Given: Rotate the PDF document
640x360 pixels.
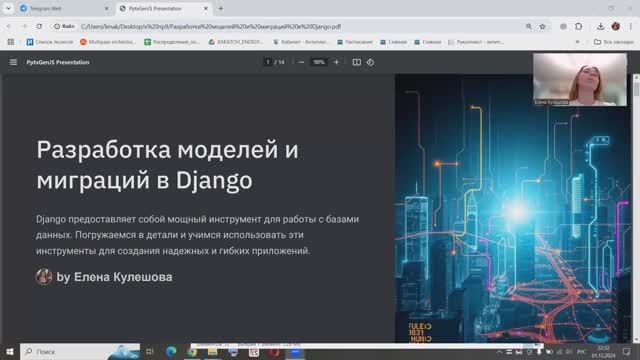Looking at the screenshot, I should [370, 62].
